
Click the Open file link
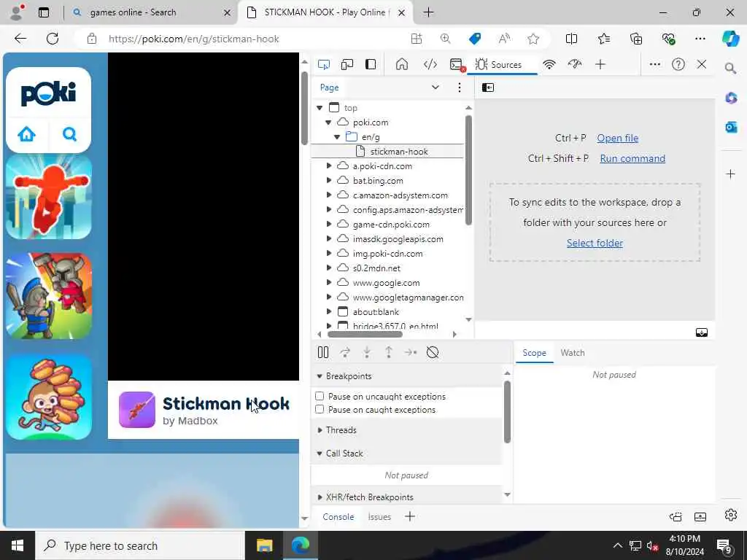point(617,138)
